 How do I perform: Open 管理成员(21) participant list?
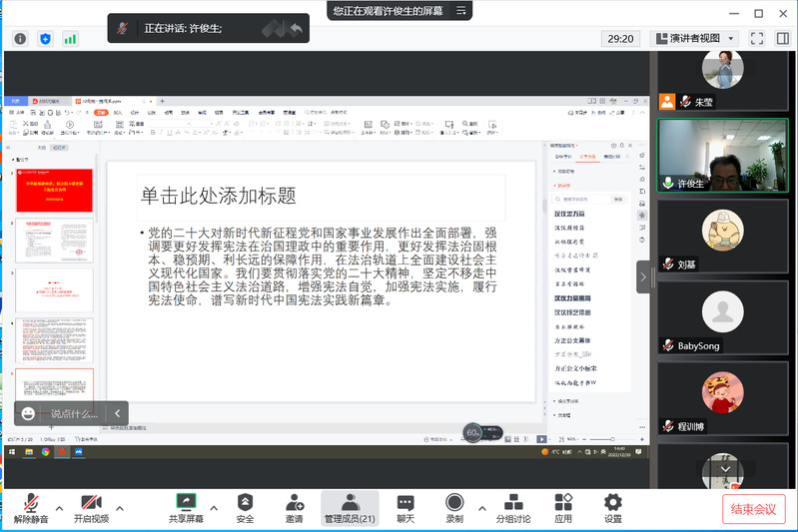point(350,508)
